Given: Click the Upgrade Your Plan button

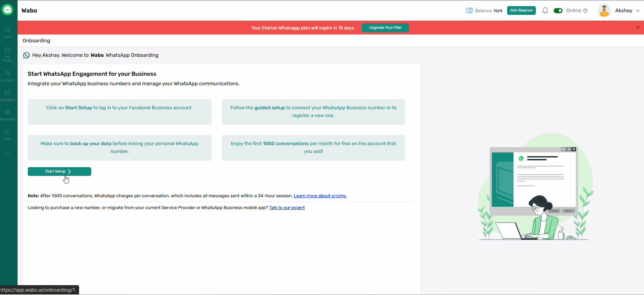Looking at the screenshot, I should pyautogui.click(x=385, y=28).
